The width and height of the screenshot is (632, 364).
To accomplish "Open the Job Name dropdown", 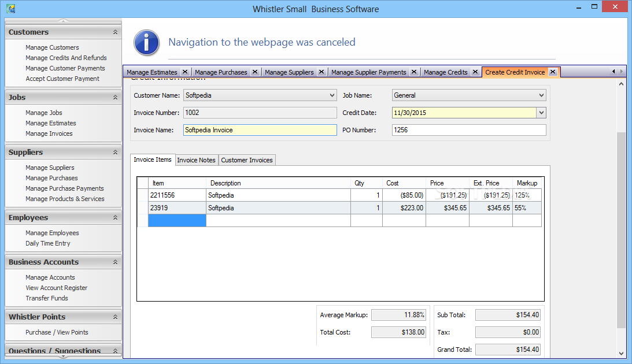I will (541, 95).
